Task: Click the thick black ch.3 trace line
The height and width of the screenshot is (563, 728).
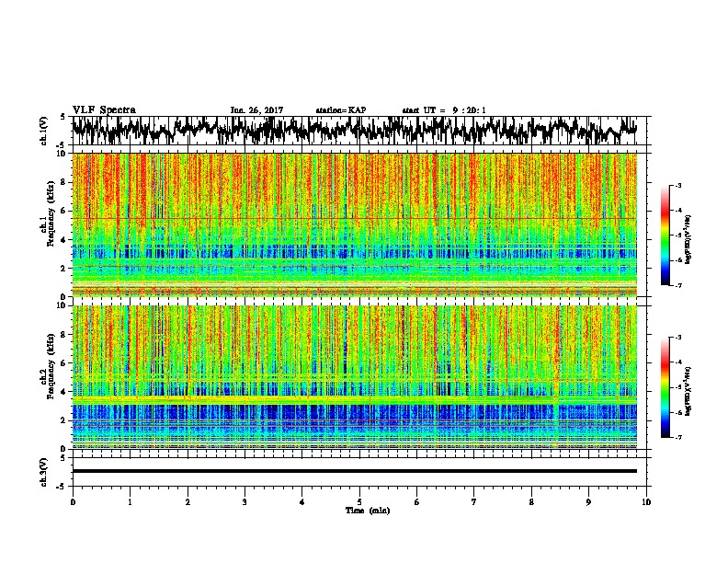Action: [354, 471]
